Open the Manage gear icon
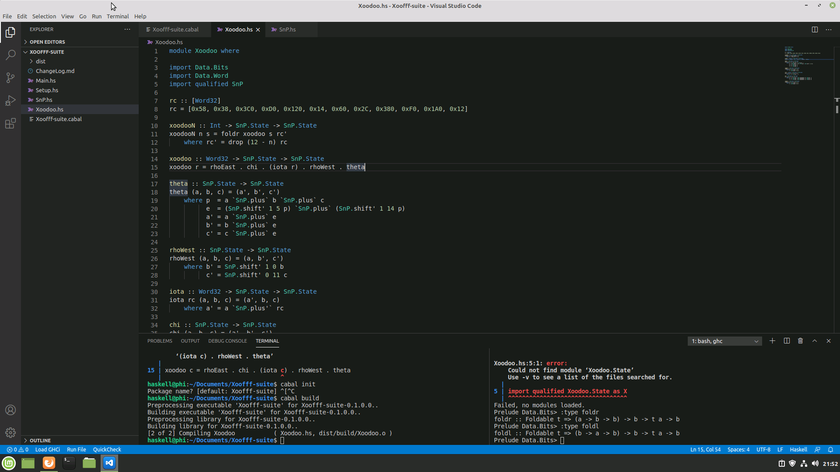 [x=10, y=432]
